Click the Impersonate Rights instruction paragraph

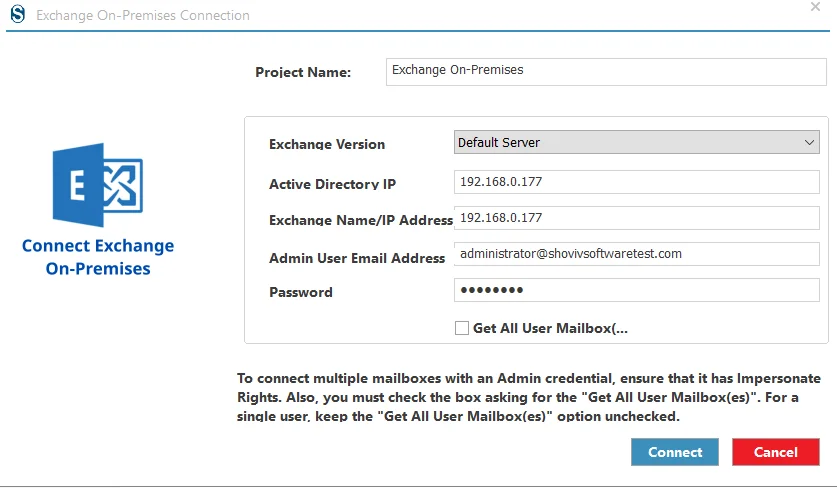[528, 397]
